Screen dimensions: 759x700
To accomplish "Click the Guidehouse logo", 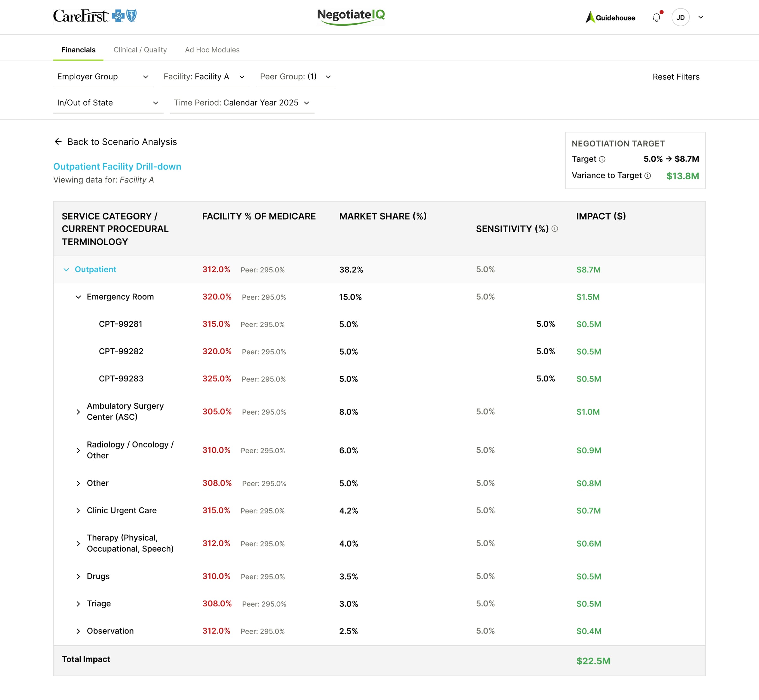I will click(610, 17).
